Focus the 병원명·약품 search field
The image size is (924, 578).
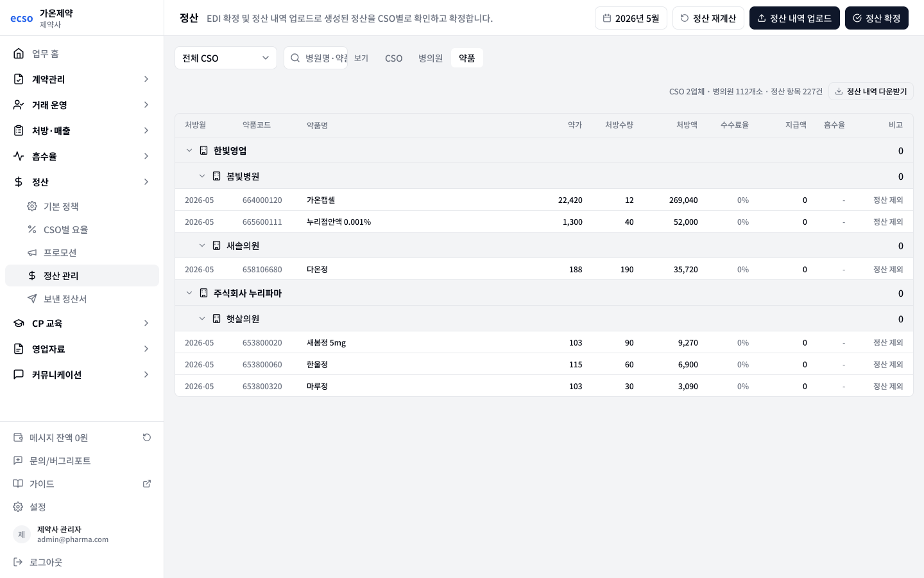tap(316, 58)
